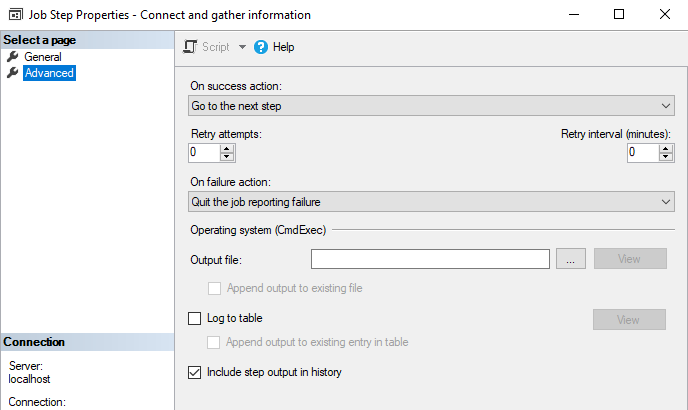Click inside the Retry attempts field

point(204,153)
